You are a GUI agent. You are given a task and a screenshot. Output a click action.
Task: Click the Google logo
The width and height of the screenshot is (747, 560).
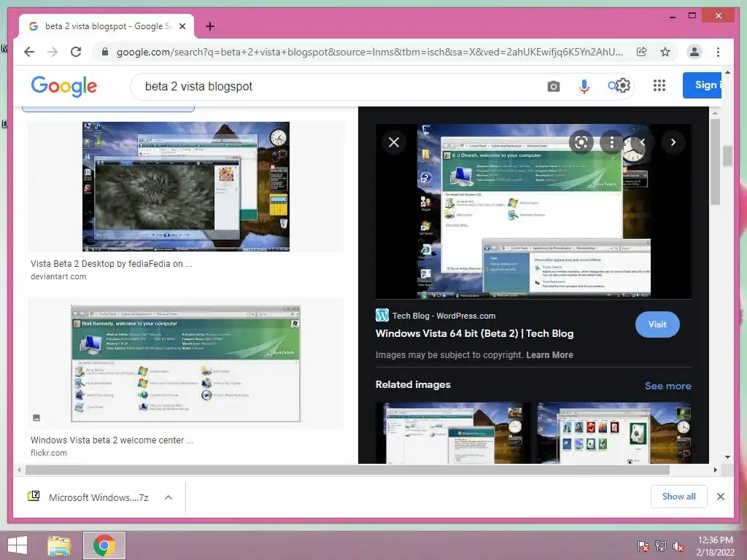64,86
